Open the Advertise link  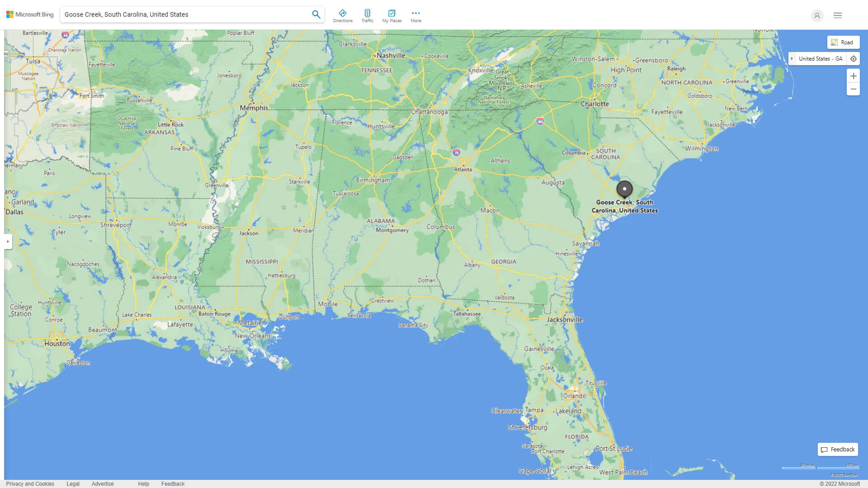click(x=103, y=484)
